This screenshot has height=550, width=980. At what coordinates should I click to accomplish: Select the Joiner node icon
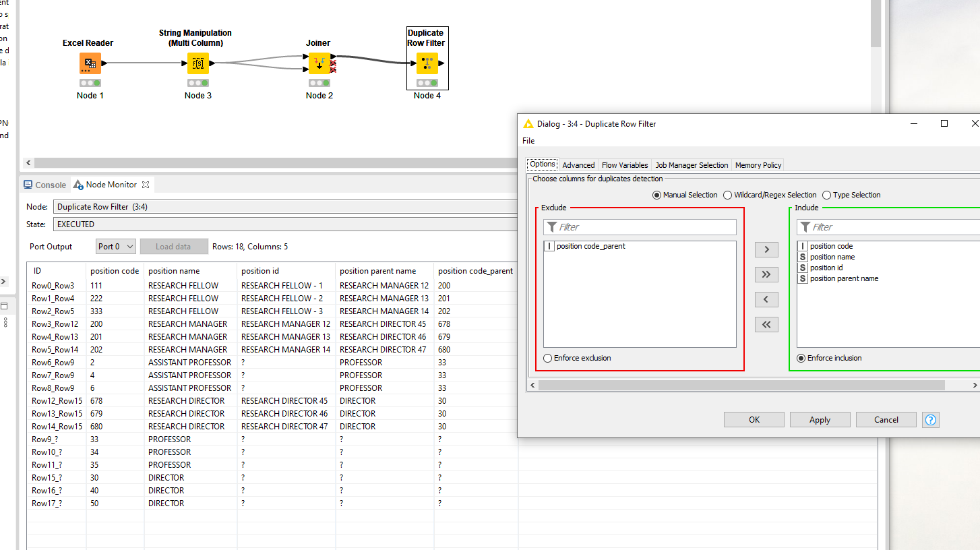click(x=319, y=63)
